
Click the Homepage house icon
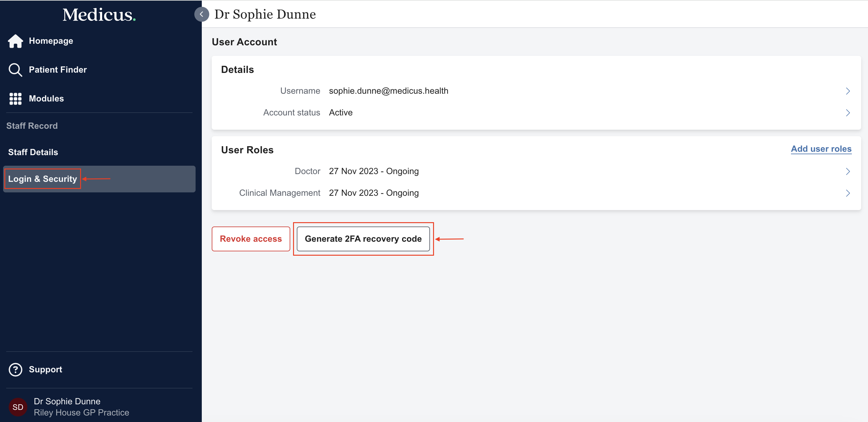point(15,41)
